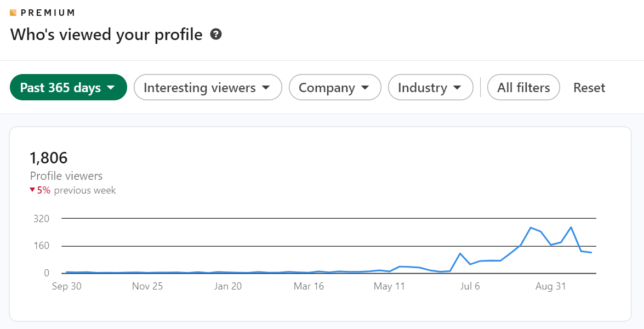644x329 pixels.
Task: Click the May 11 axis date label
Action: point(390,286)
